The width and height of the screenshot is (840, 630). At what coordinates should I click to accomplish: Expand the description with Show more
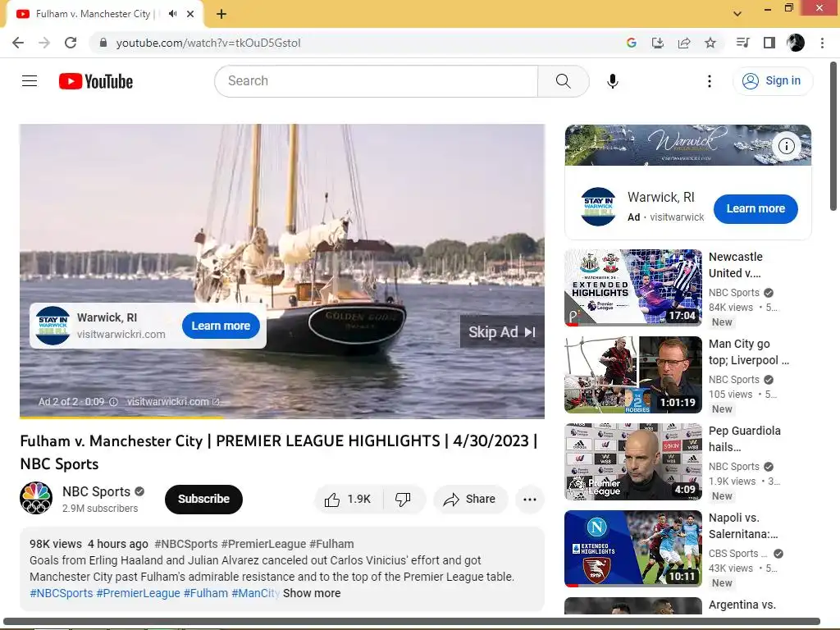coord(312,593)
